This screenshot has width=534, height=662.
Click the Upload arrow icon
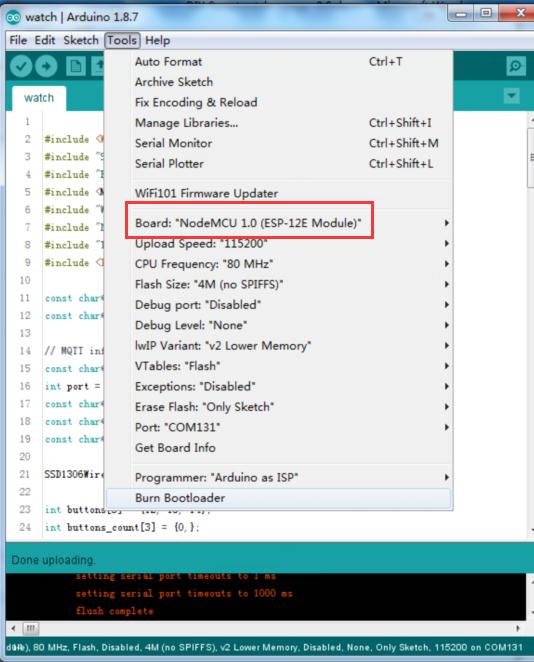(x=46, y=66)
